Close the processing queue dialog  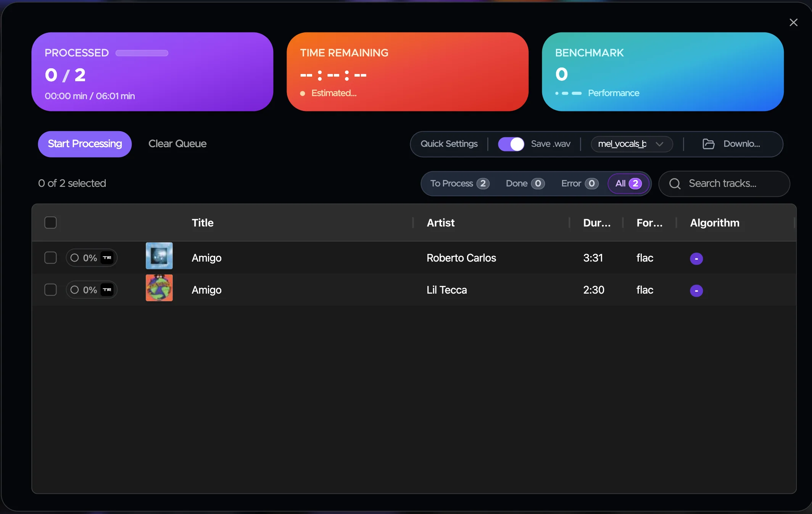793,22
